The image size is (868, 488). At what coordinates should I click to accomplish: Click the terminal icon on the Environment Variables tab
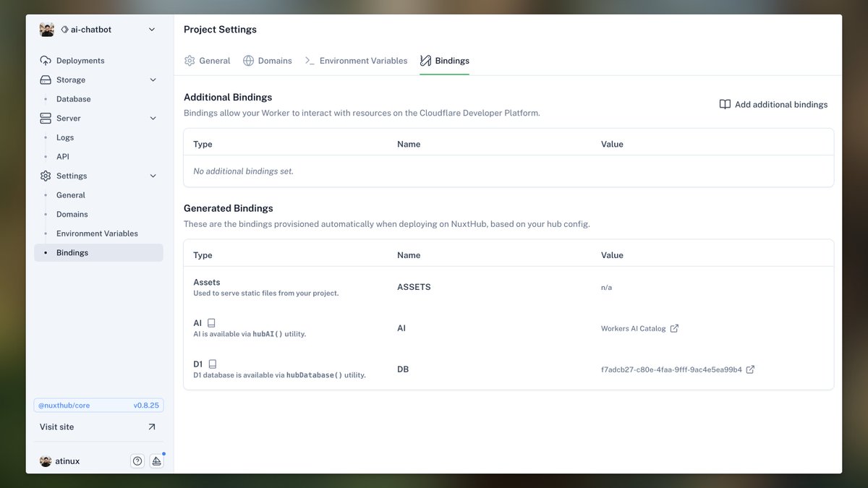310,61
